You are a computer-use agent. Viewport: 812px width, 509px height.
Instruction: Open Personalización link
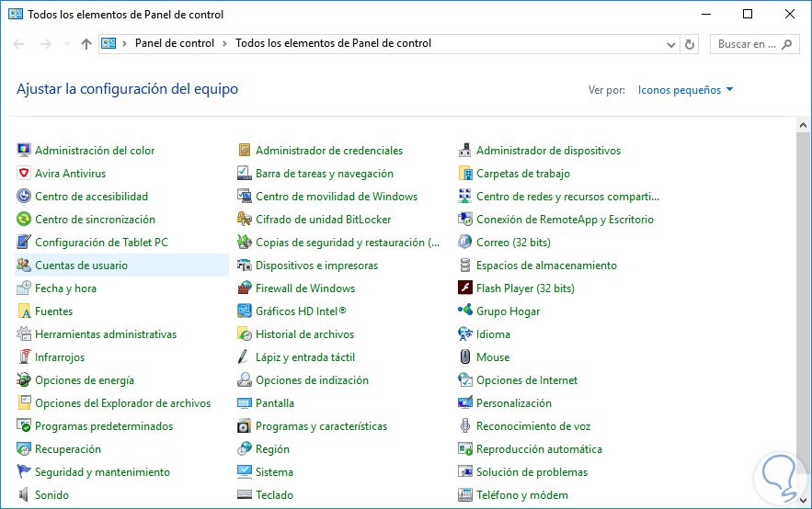pos(514,403)
